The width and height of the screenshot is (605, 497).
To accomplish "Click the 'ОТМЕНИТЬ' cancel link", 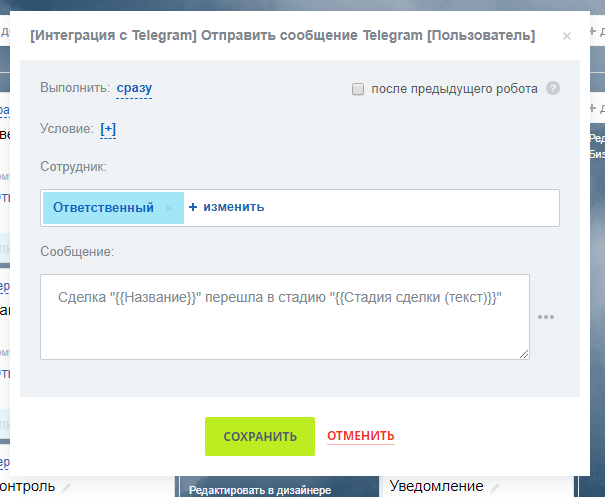I will tap(360, 436).
